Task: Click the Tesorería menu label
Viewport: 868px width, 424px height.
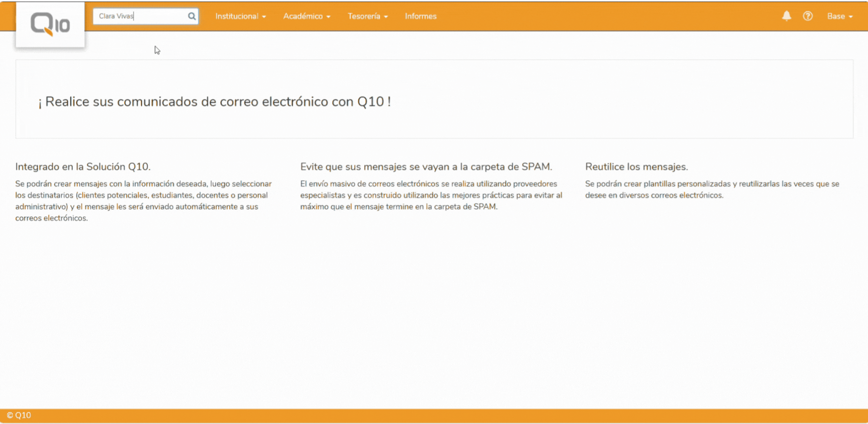Action: (364, 16)
